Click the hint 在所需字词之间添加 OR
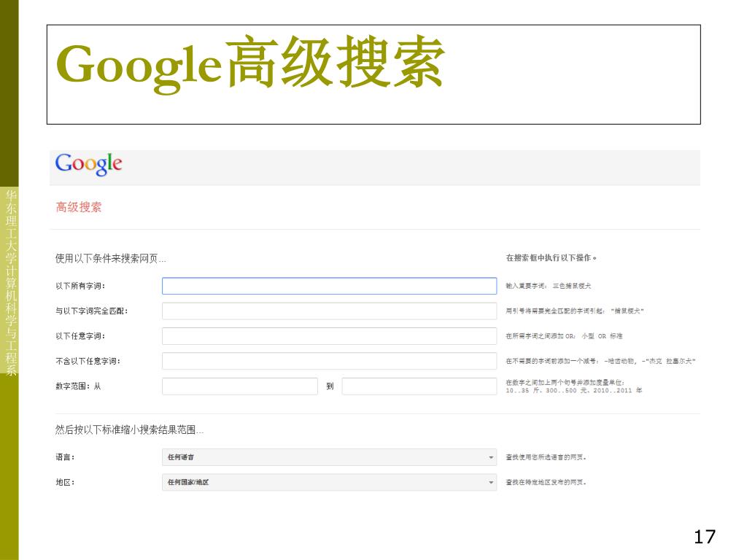 point(564,336)
